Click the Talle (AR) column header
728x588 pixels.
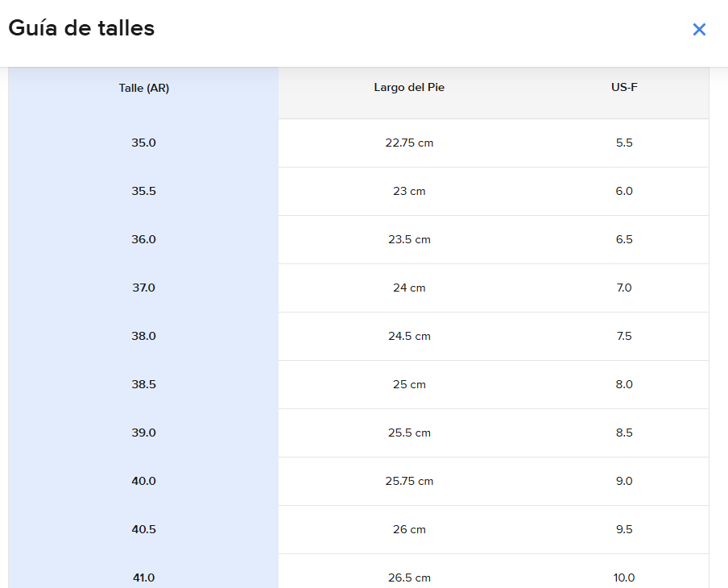pos(143,88)
